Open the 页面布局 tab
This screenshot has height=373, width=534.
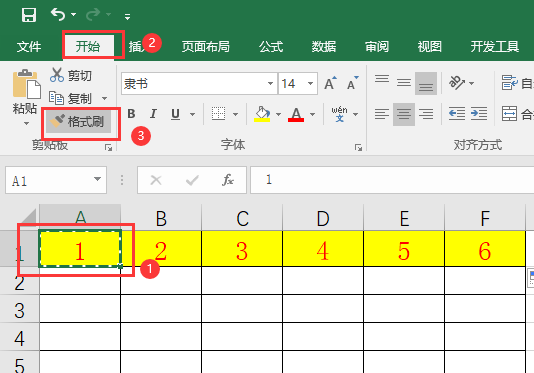point(205,47)
